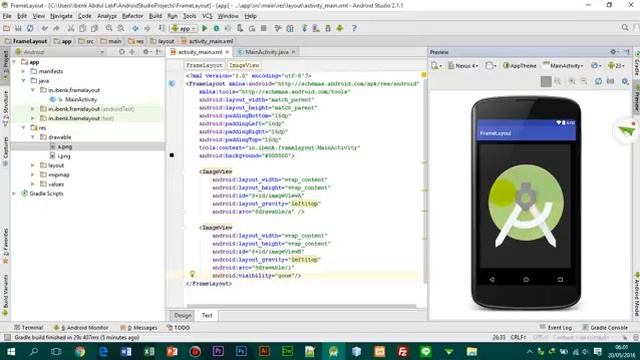Open the Android Monitor tool window

[81, 327]
